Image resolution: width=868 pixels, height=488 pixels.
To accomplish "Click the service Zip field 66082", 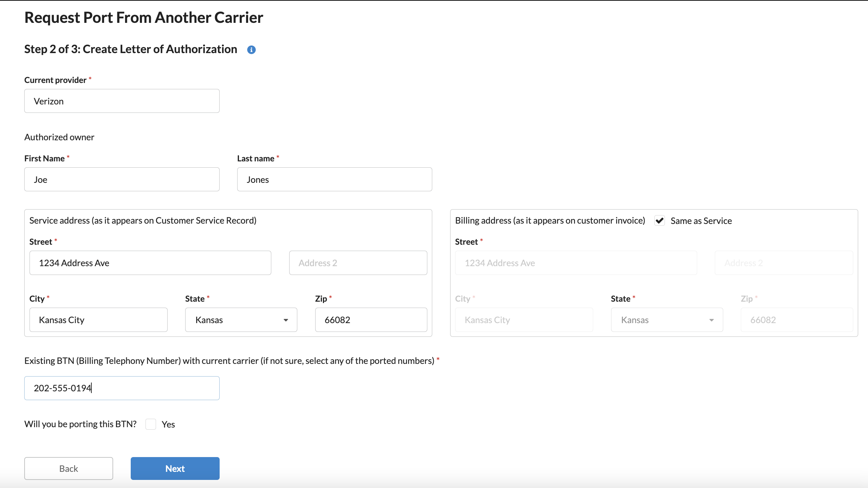I will coord(371,320).
